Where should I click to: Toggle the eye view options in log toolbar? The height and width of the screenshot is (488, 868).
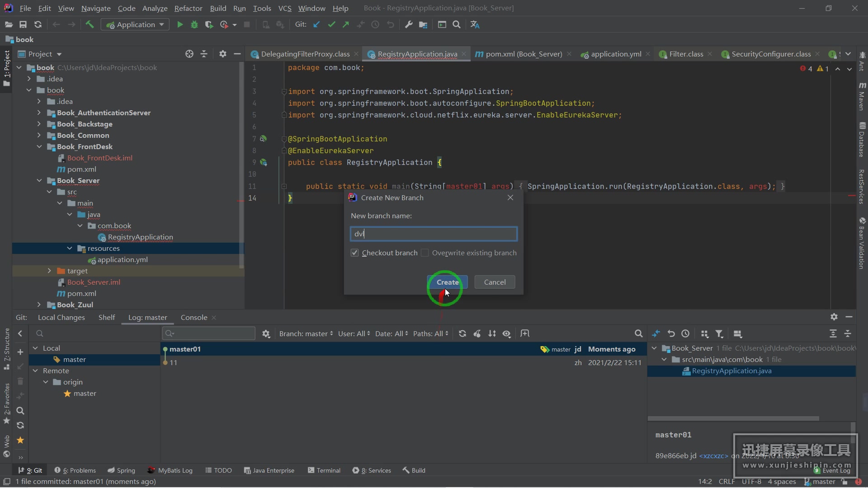[507, 334]
